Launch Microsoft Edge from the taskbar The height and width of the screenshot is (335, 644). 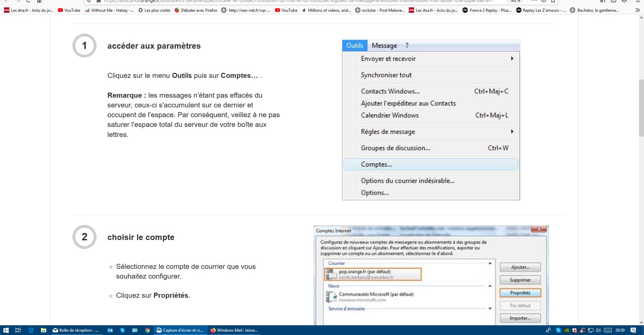(x=31, y=330)
